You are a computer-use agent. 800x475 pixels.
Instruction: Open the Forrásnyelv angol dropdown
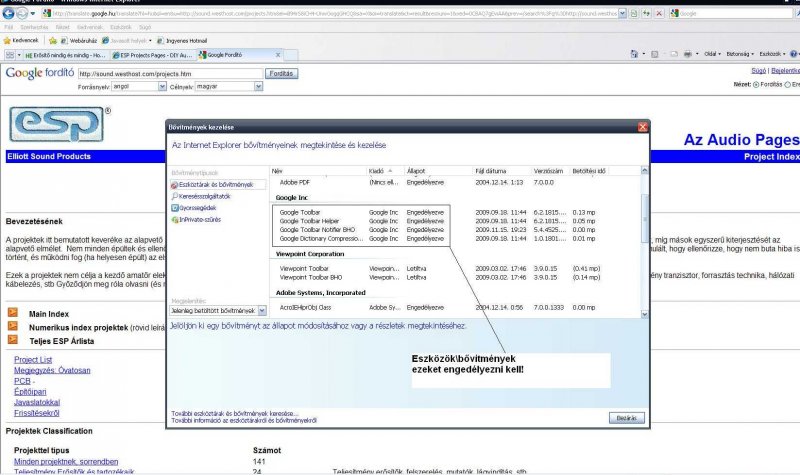pos(139,87)
